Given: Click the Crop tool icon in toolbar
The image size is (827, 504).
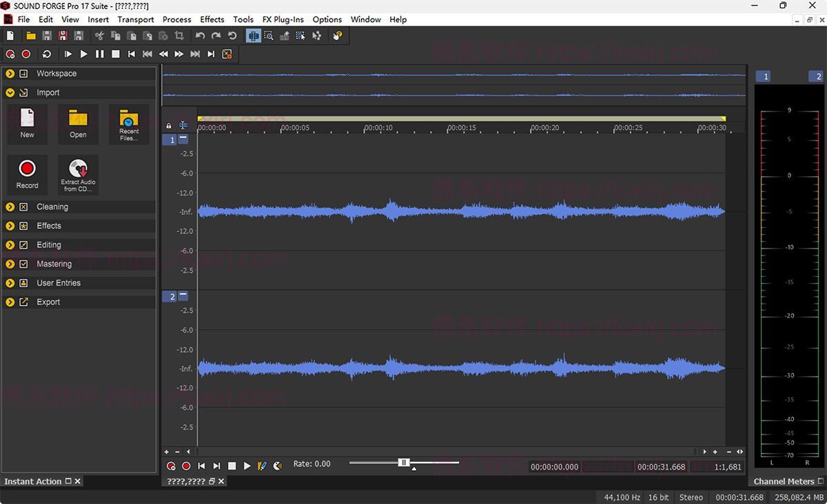Looking at the screenshot, I should (179, 36).
